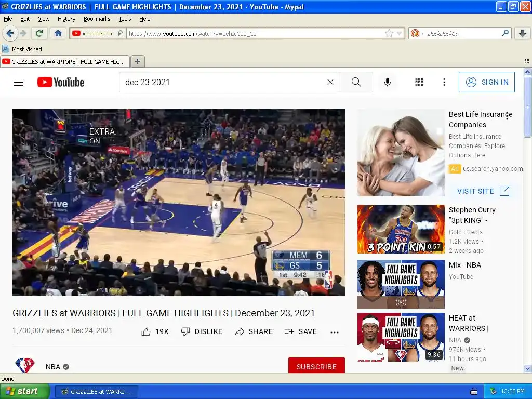The height and width of the screenshot is (399, 532).
Task: Click the system tray icon beside clock
Action: [494, 392]
